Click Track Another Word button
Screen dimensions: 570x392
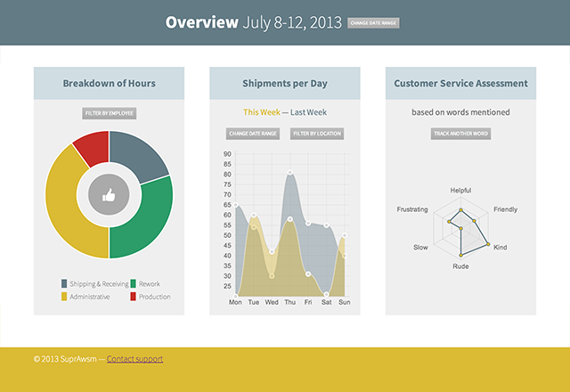(x=460, y=134)
